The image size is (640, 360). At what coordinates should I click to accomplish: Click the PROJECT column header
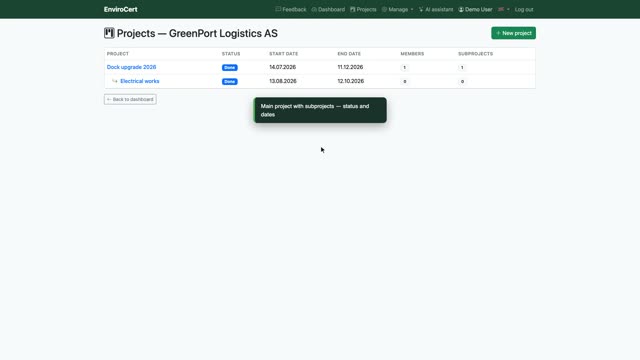[x=118, y=54]
